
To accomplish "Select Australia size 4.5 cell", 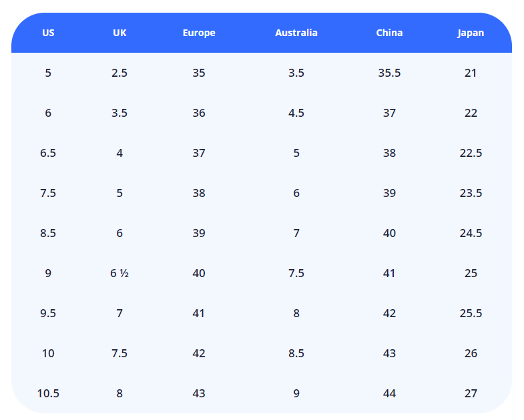I will coord(296,113).
